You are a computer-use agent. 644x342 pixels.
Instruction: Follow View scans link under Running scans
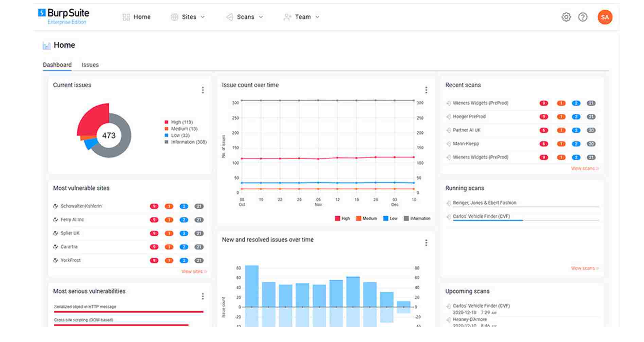tap(585, 268)
